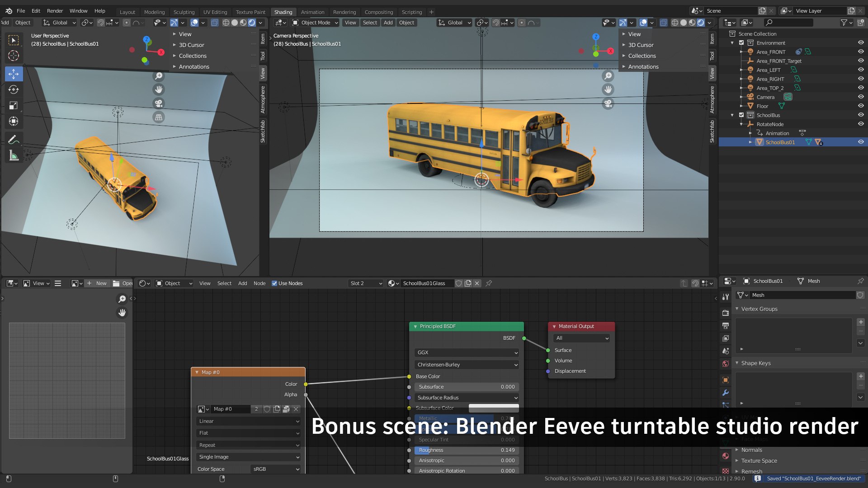Open the Render menu
Image resolution: width=868 pixels, height=488 pixels.
coord(55,11)
